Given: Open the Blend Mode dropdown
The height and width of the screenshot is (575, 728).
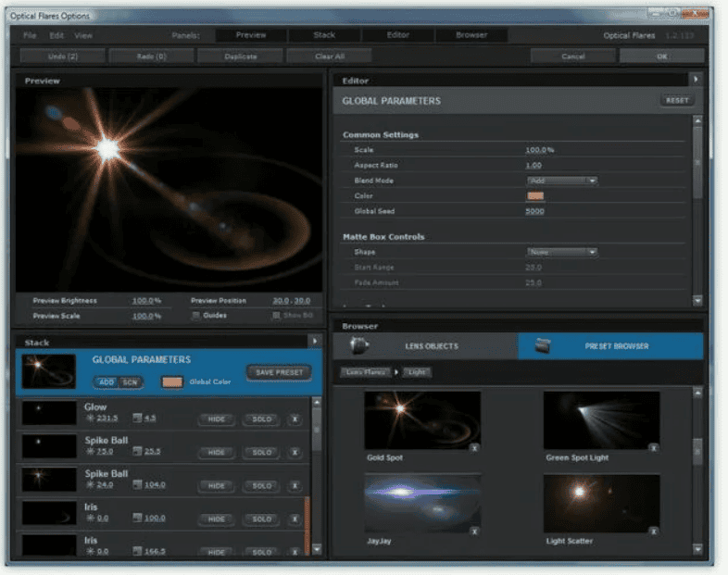Looking at the screenshot, I should pyautogui.click(x=562, y=181).
